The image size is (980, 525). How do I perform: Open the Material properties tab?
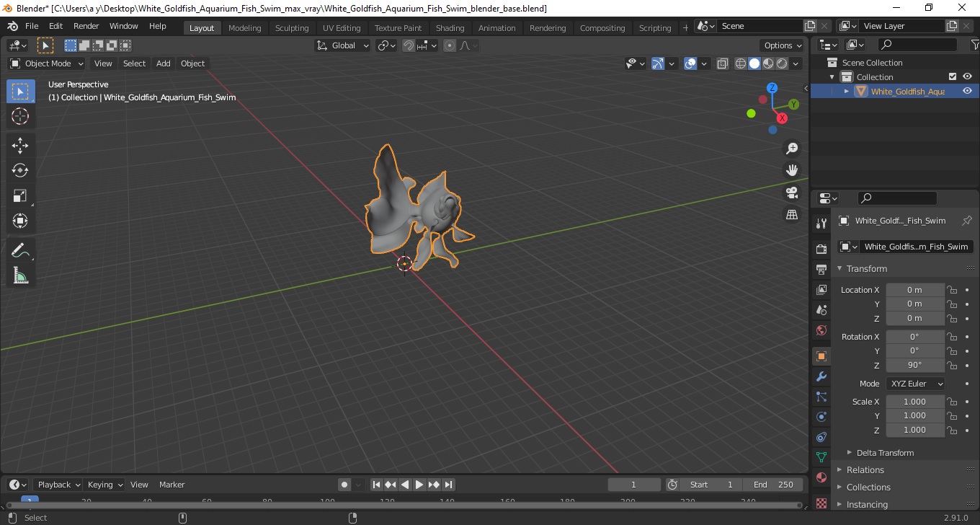(x=821, y=477)
